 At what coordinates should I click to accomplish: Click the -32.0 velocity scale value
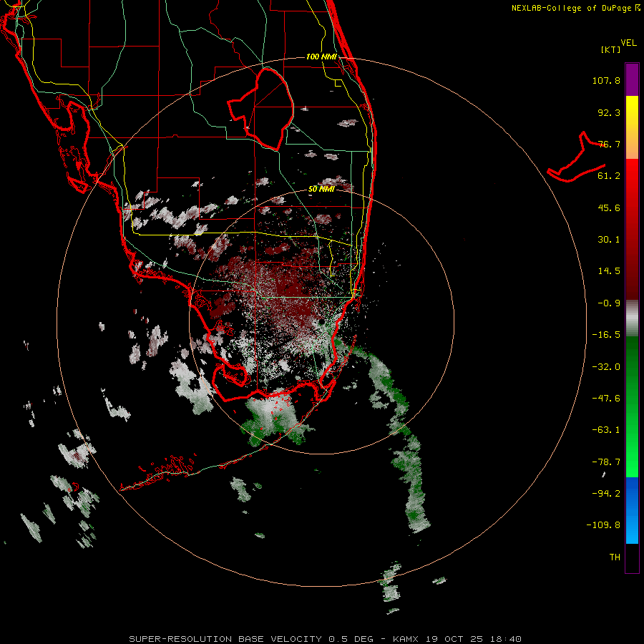pyautogui.click(x=606, y=367)
